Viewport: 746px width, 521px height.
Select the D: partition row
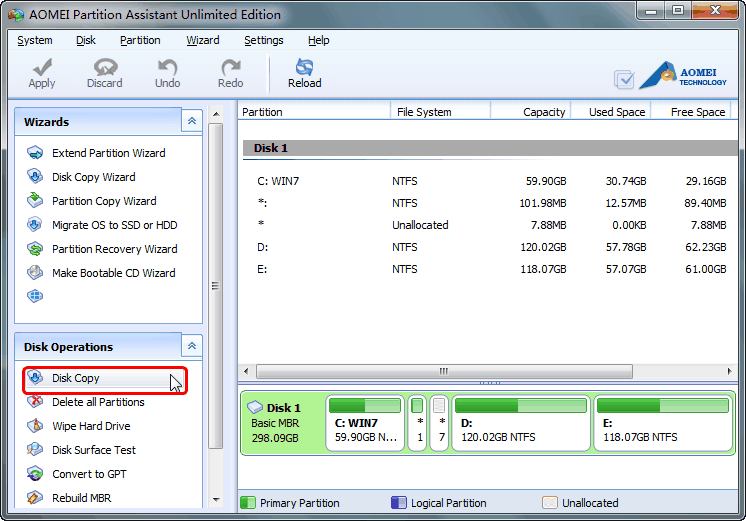[x=490, y=247]
